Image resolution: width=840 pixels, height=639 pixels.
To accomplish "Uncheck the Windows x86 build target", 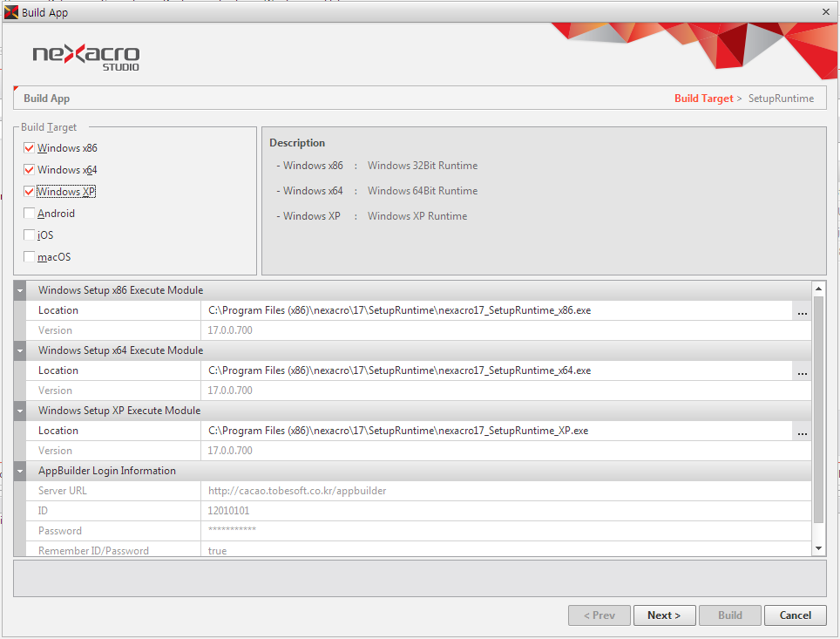I will pos(30,148).
